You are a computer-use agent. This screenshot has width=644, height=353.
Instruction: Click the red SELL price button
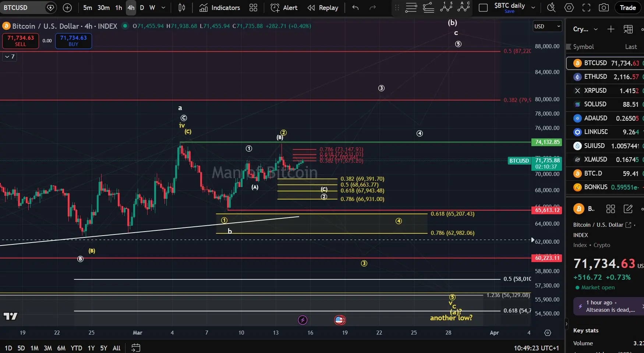(21, 40)
